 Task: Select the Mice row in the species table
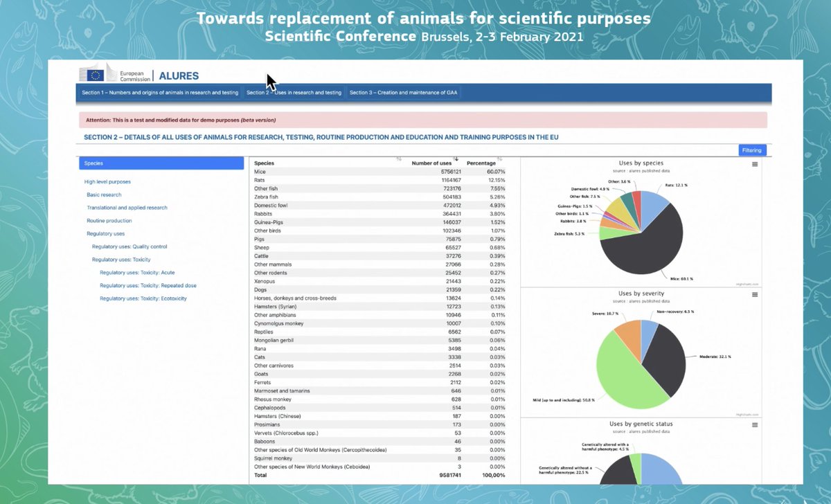click(312, 171)
